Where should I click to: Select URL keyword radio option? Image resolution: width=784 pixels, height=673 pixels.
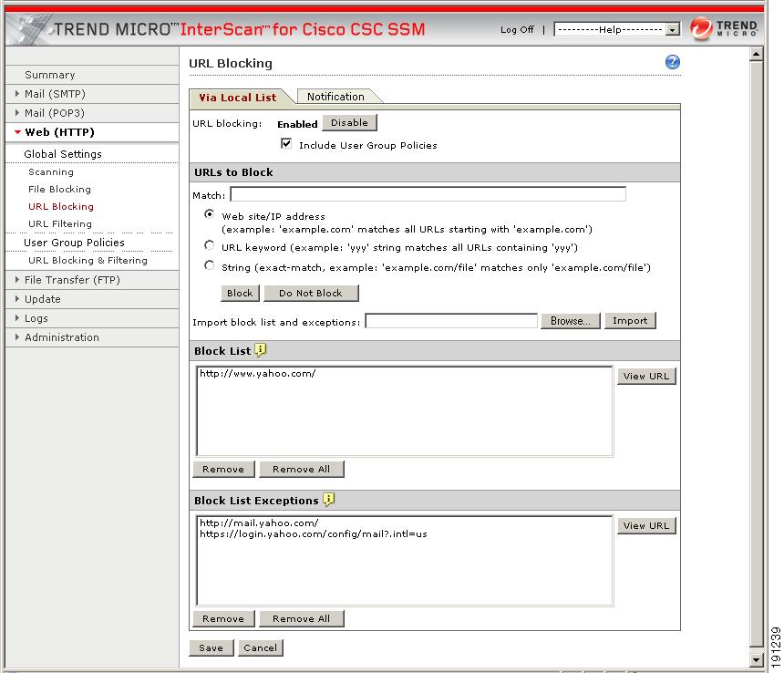click(x=209, y=245)
